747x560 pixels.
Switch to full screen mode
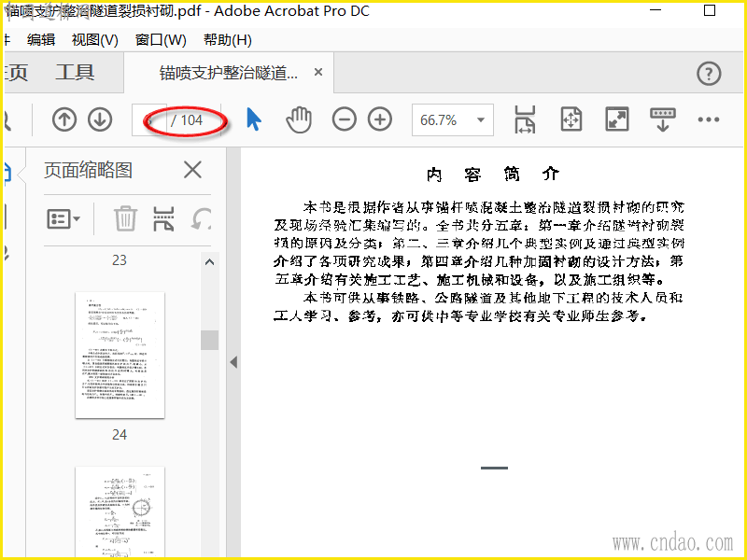[617, 119]
